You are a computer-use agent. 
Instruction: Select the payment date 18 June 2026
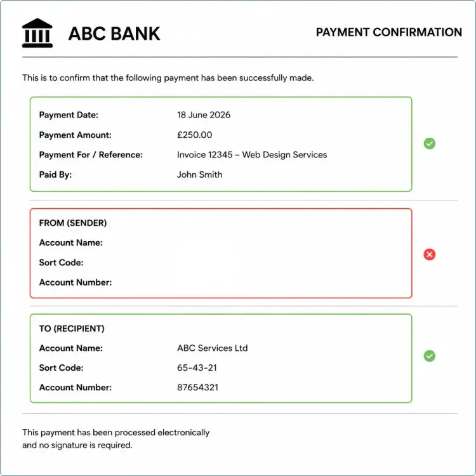tap(204, 115)
